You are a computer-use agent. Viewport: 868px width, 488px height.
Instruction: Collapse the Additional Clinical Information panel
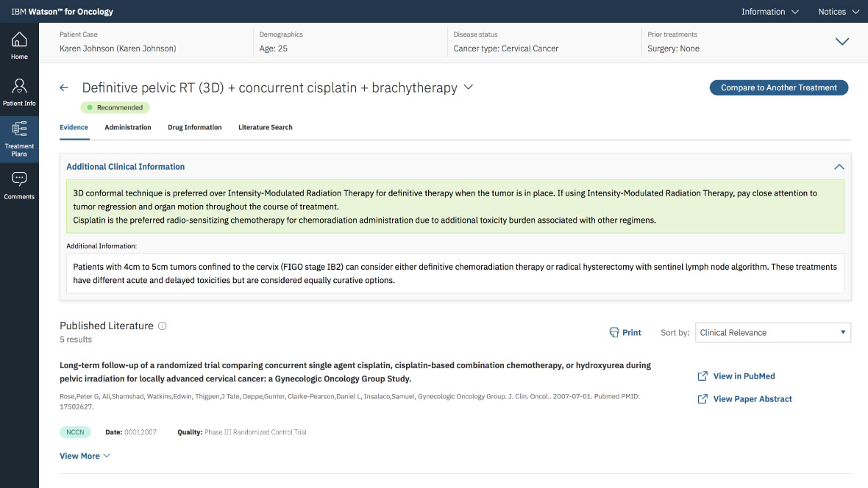pos(839,167)
